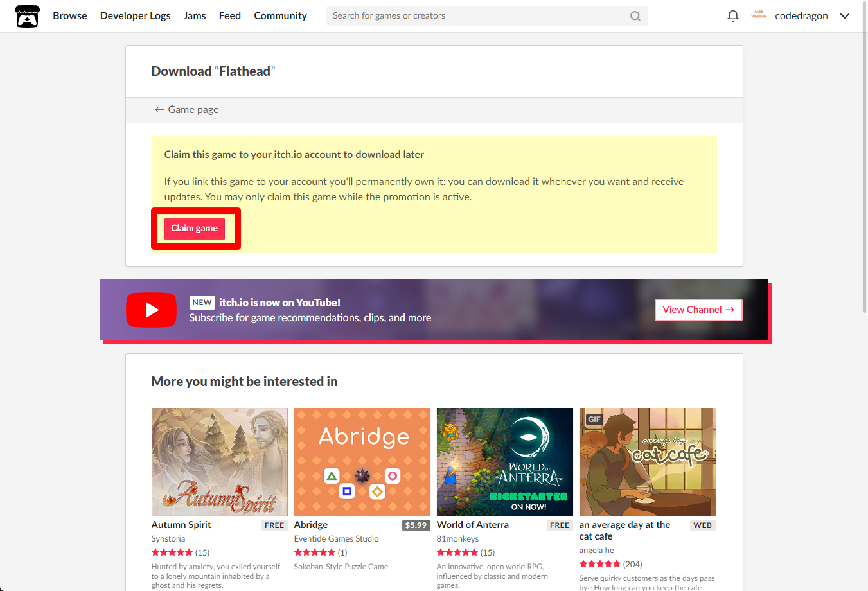Image resolution: width=868 pixels, height=591 pixels.
Task: Expand the account dropdown chevron
Action: click(x=845, y=16)
